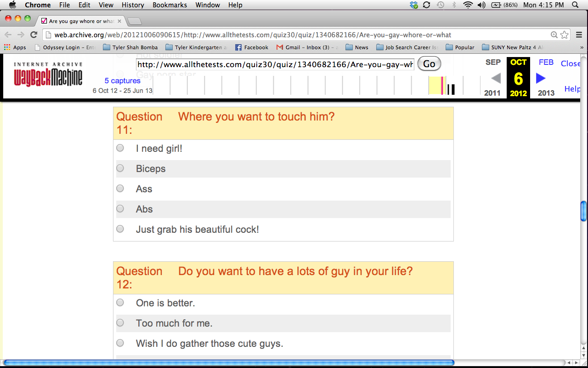
Task: Open the Job Search Career bookmark folder
Action: (x=407, y=47)
